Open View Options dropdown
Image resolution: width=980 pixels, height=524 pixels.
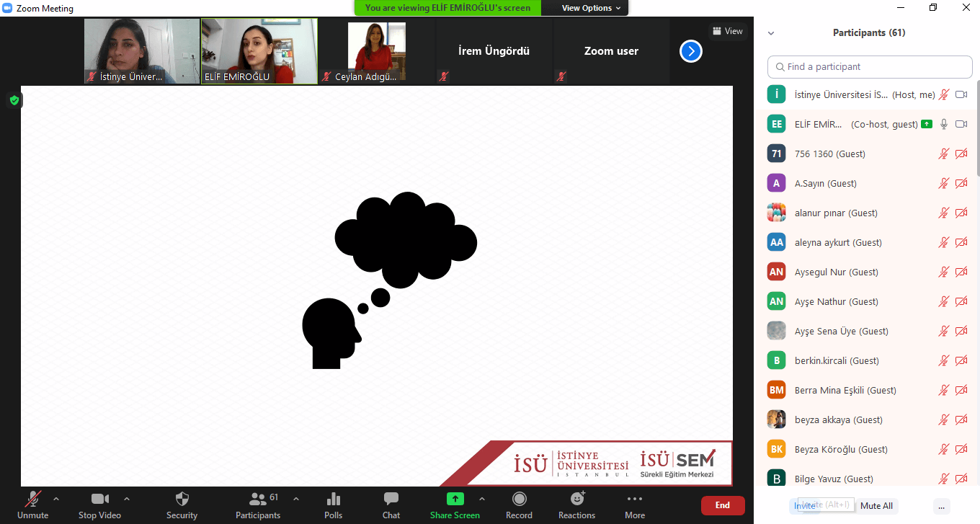point(586,8)
